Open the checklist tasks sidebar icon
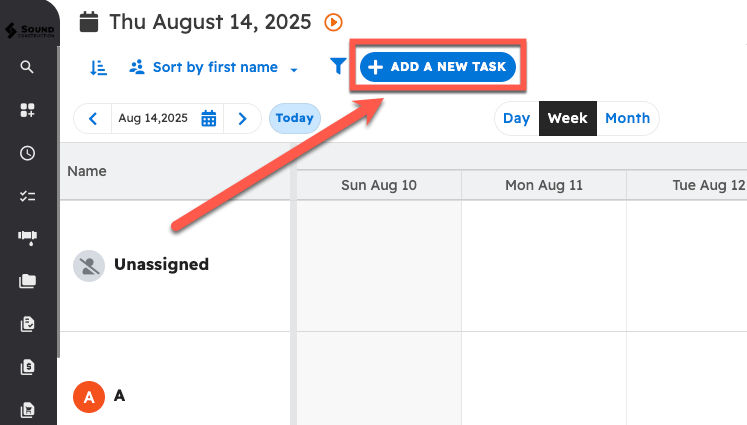This screenshot has height=425, width=747. tap(27, 196)
